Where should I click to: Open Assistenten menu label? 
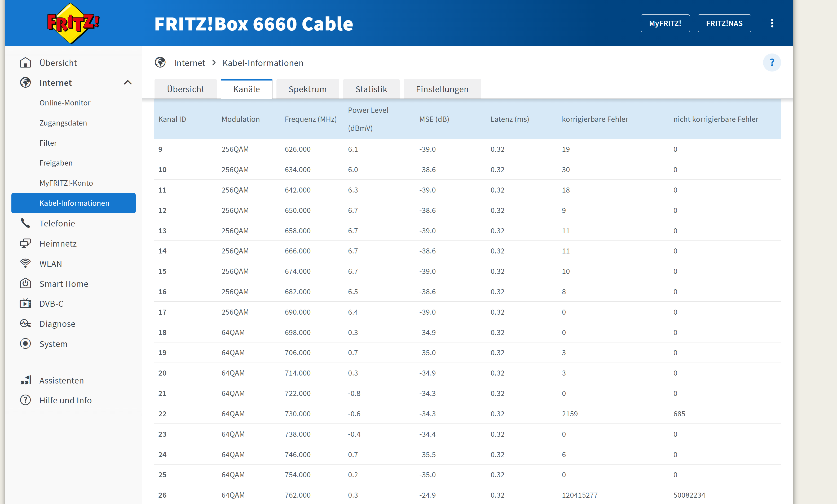point(61,380)
